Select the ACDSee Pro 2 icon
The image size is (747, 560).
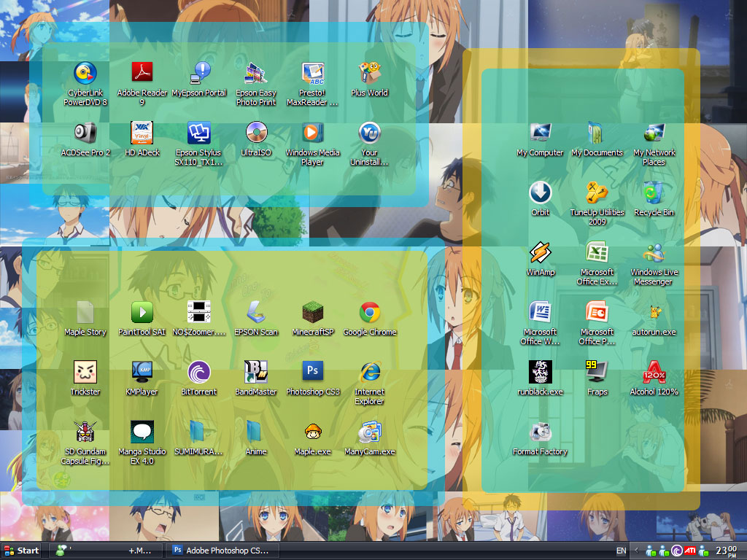(85, 133)
